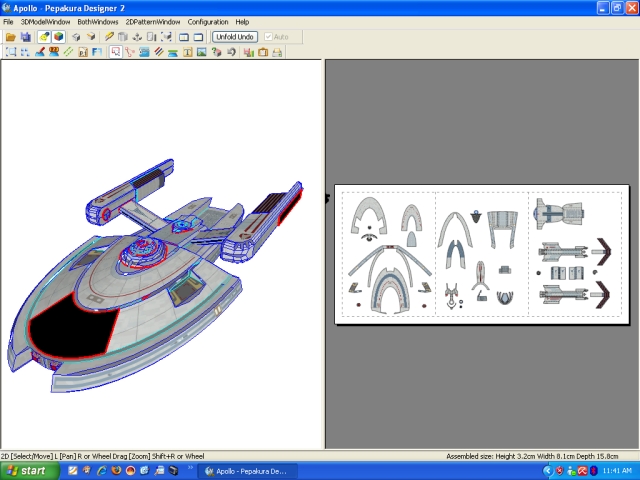Click the 3D starship model in left pane
Screen dimensions: 640x480
(x=155, y=278)
